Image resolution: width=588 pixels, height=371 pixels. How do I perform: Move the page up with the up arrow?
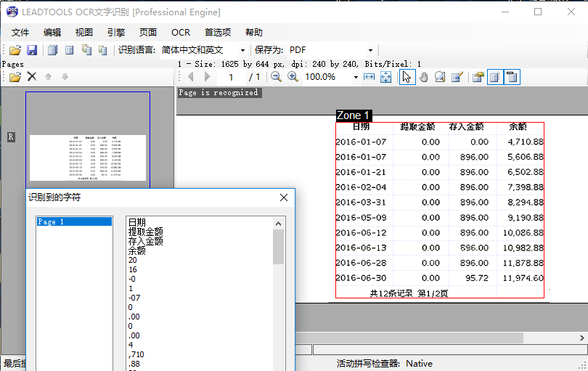(48, 76)
